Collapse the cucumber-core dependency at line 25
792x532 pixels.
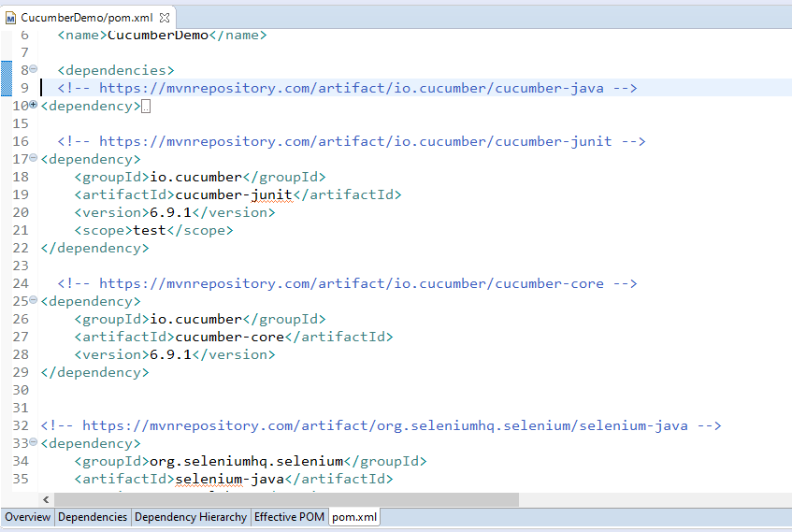click(34, 299)
